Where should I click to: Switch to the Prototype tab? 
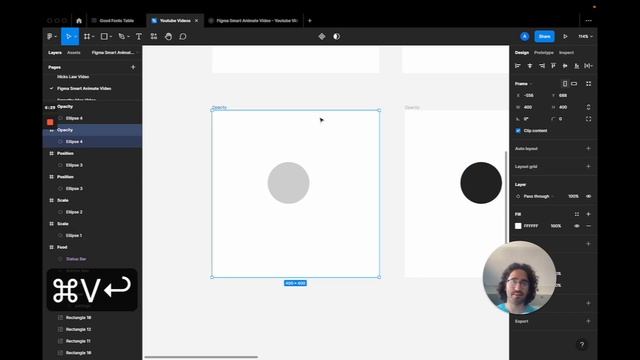click(x=544, y=53)
